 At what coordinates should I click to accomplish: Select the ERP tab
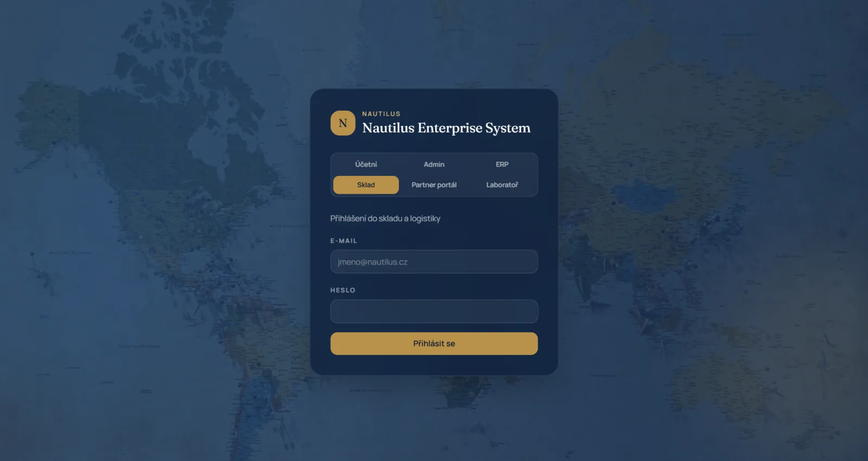[x=502, y=165]
